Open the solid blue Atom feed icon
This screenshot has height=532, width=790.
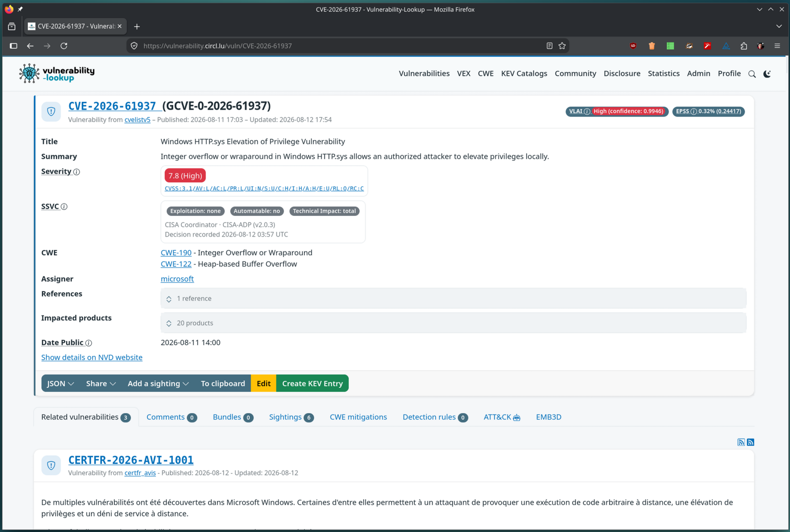751,442
